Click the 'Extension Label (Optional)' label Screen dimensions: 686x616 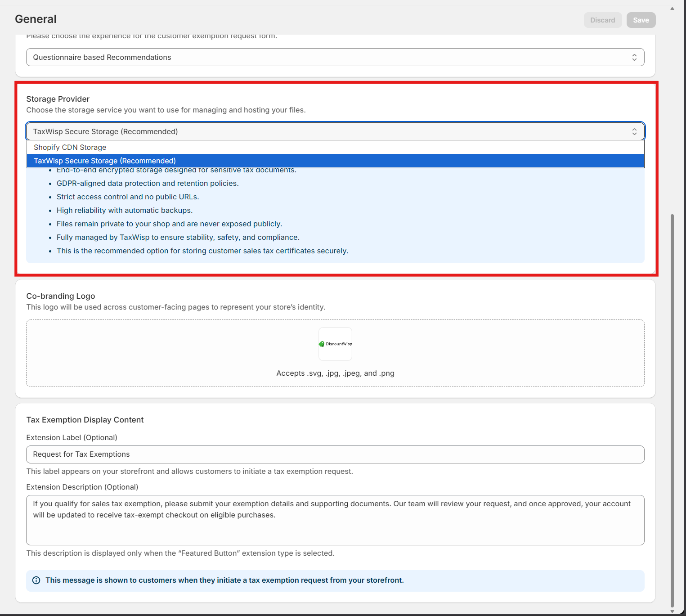pos(72,437)
